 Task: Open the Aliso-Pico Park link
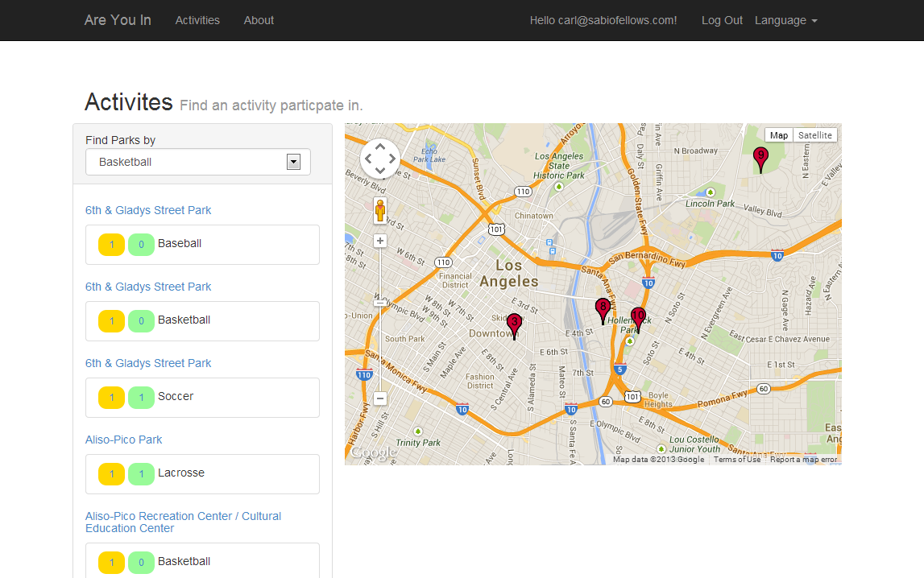(124, 440)
